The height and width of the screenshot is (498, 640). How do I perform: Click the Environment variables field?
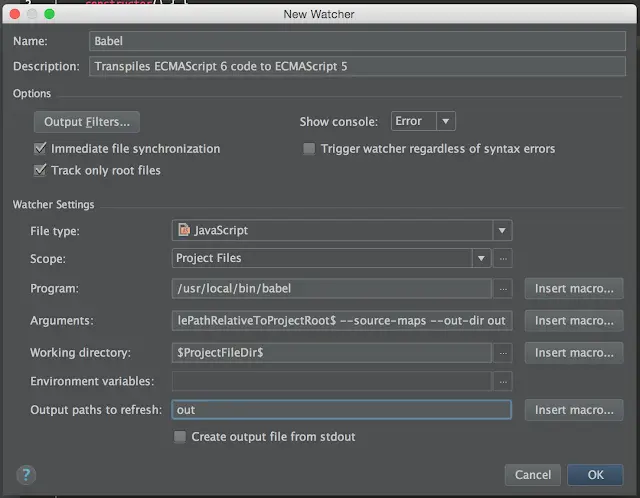click(332, 381)
